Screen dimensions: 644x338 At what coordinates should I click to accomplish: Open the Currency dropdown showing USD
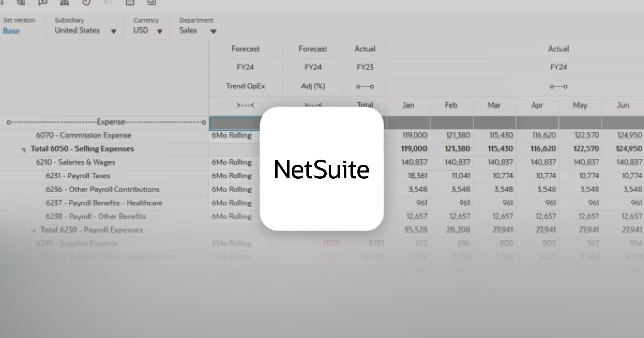point(160,31)
